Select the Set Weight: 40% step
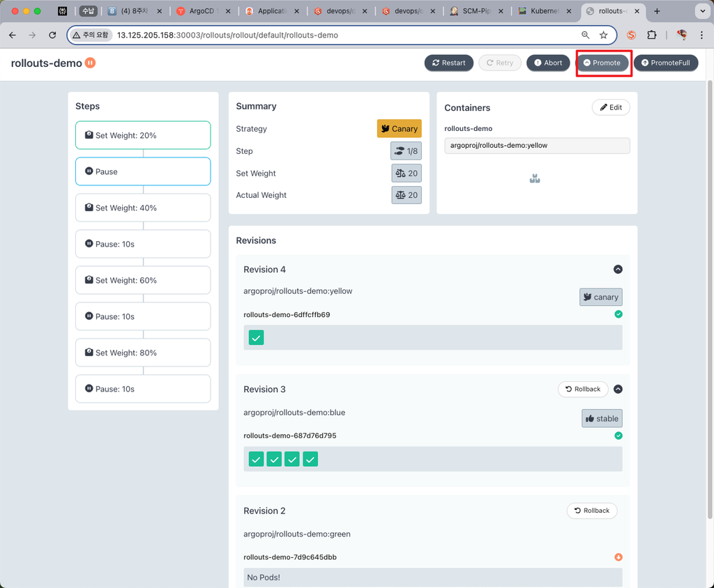The height and width of the screenshot is (588, 714). 143,208
